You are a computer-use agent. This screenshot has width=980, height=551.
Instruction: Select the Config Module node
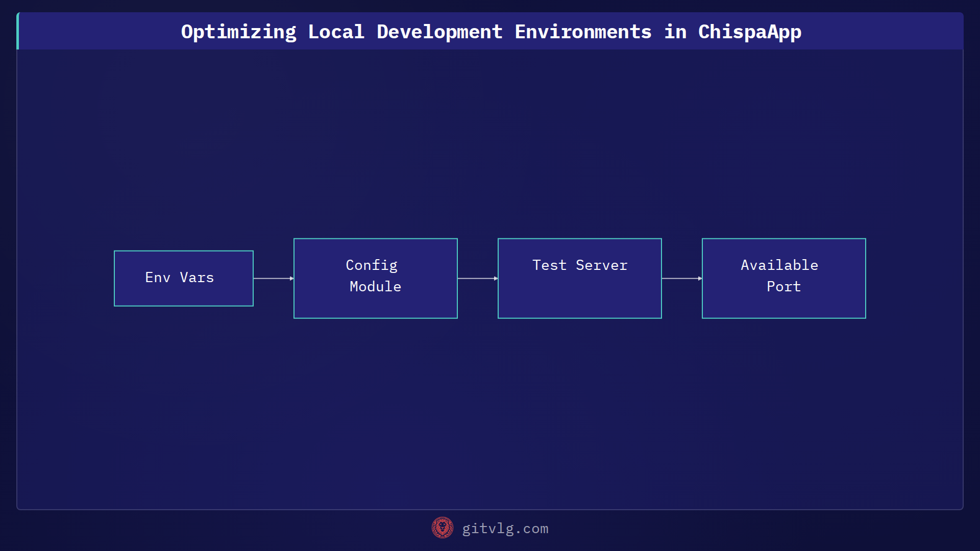point(376,278)
